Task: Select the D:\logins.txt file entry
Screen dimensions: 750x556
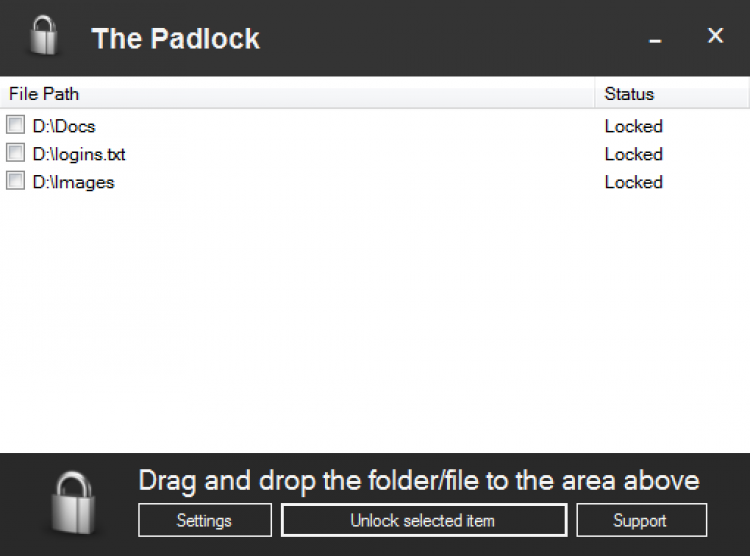Action: 79,154
